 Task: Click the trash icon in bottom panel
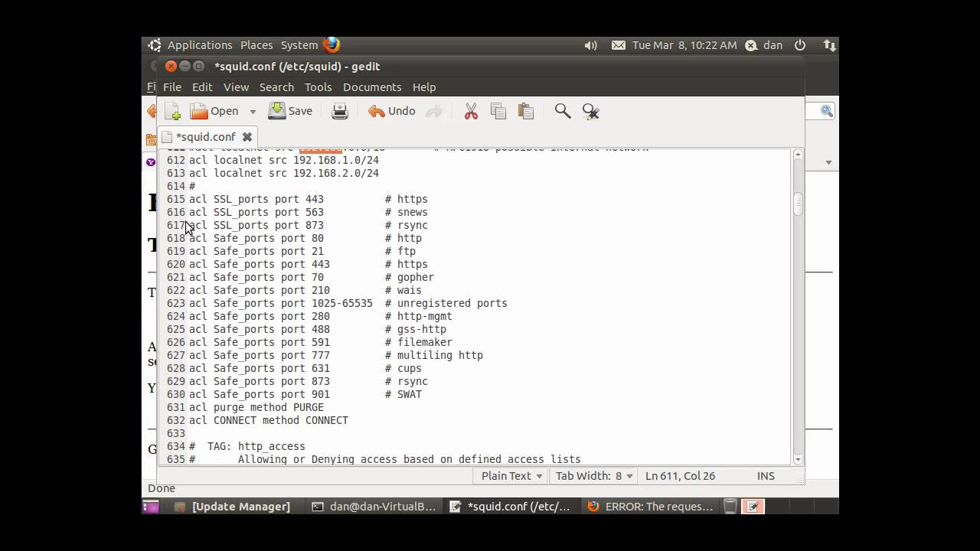pyautogui.click(x=730, y=507)
